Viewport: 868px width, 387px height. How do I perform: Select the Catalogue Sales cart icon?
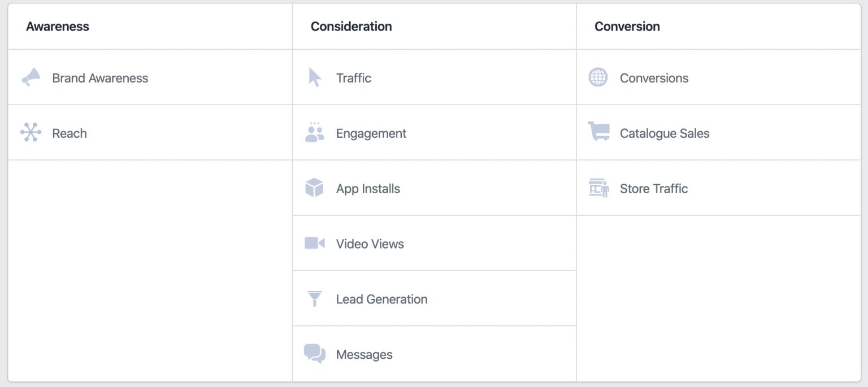(598, 132)
